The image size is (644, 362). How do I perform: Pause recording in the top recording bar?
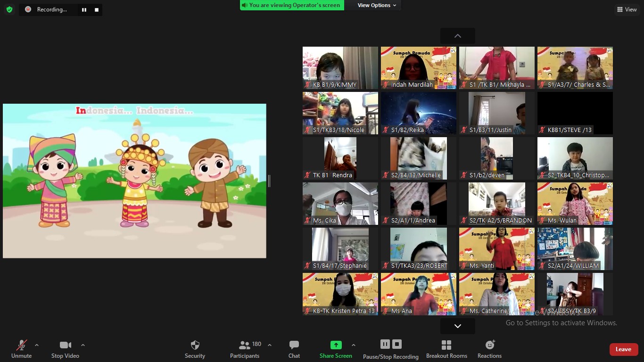point(84,10)
